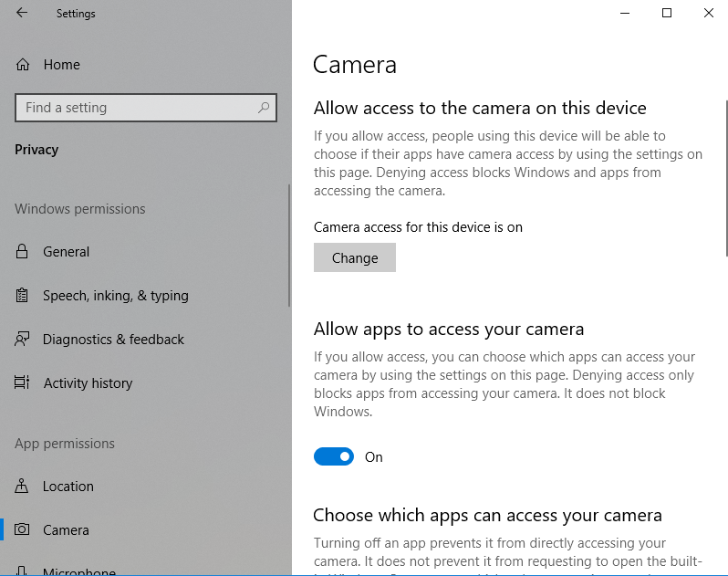Focus the Find a setting search field
This screenshot has width=728, height=576.
pyautogui.click(x=137, y=108)
